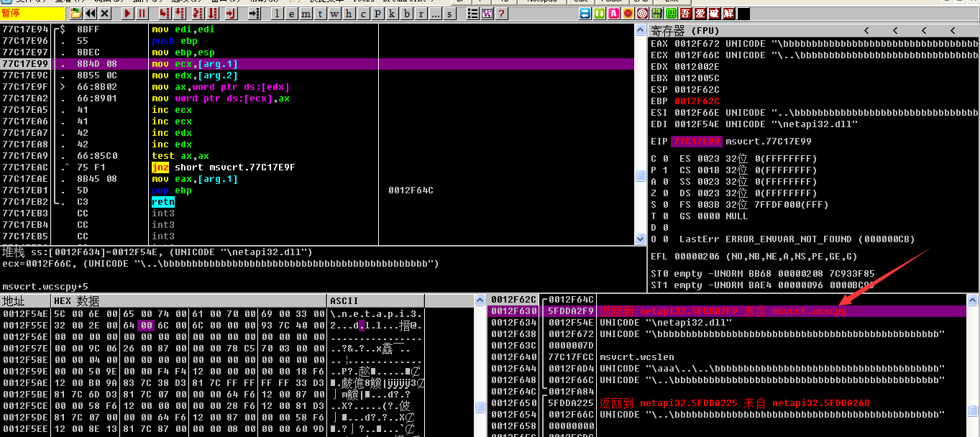The width and height of the screenshot is (980, 437).
Task: Toggle the C flag value in registers
Action: tap(665, 159)
